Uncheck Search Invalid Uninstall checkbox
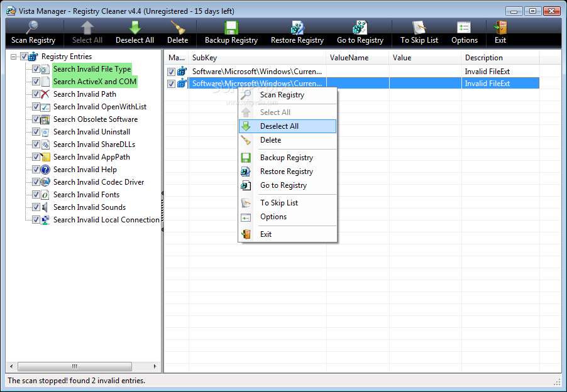This screenshot has width=567, height=392. click(x=36, y=132)
